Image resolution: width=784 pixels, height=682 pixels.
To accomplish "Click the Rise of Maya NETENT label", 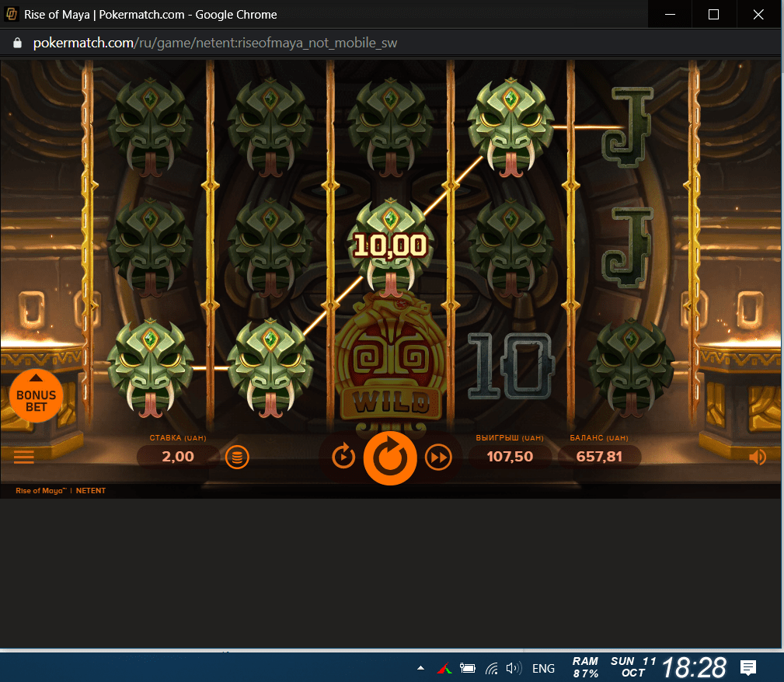I will pos(61,490).
